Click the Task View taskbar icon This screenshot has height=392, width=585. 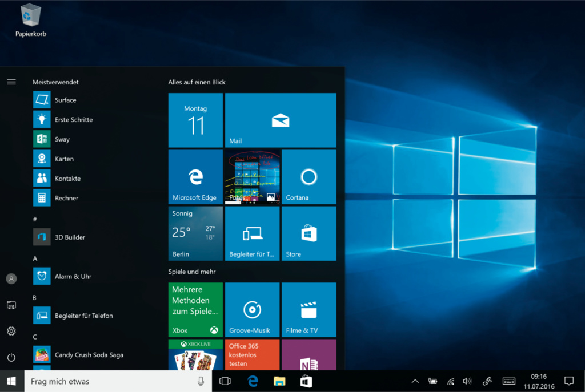click(225, 381)
